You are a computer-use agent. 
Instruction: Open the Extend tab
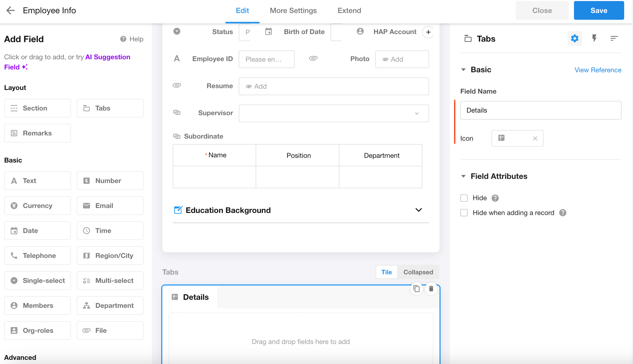click(349, 10)
